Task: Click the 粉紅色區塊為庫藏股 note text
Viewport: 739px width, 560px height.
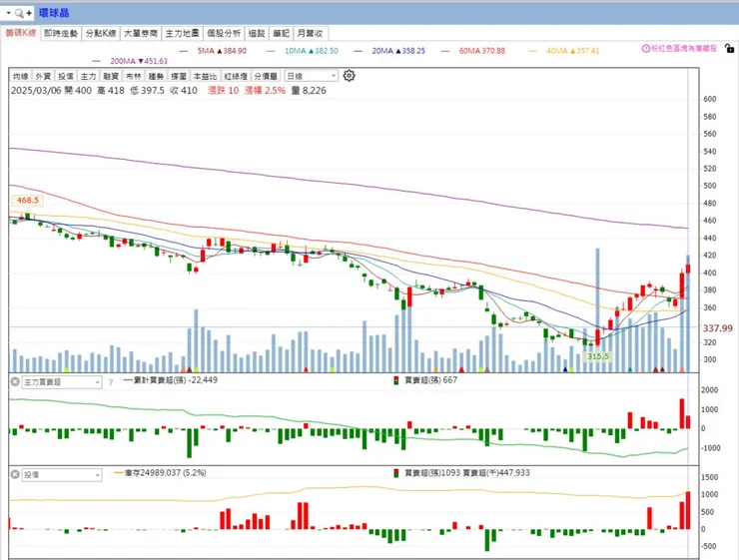Action: point(684,49)
